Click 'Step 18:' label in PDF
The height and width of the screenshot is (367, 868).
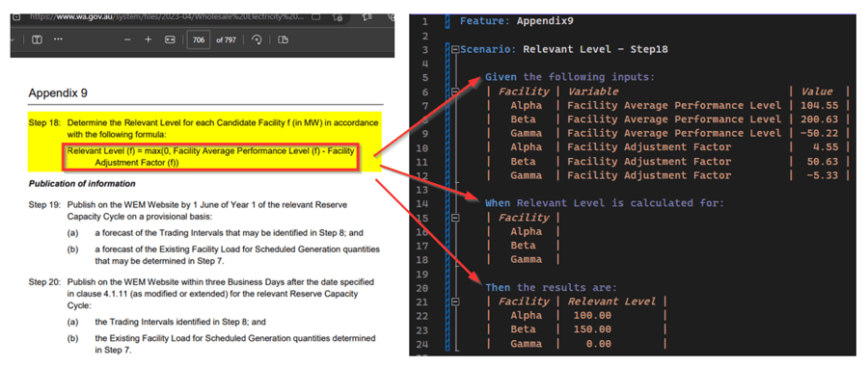click(44, 122)
